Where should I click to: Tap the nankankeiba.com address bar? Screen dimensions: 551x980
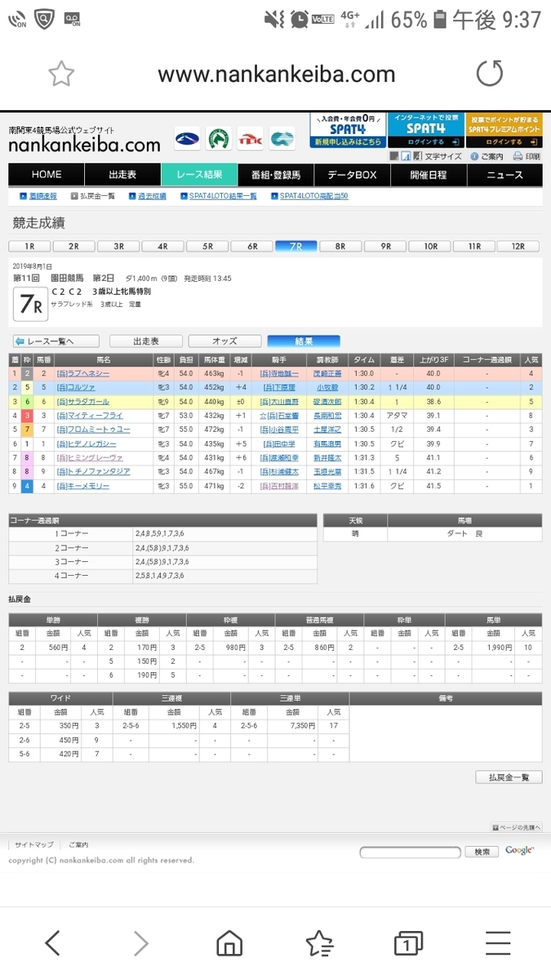pyautogui.click(x=276, y=74)
